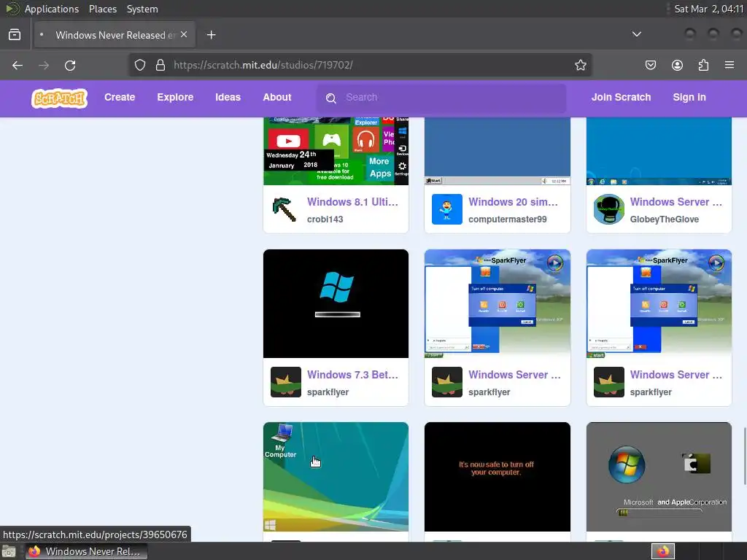747x560 pixels.
Task: Click Explore in Scratch navigation
Action: (x=175, y=97)
